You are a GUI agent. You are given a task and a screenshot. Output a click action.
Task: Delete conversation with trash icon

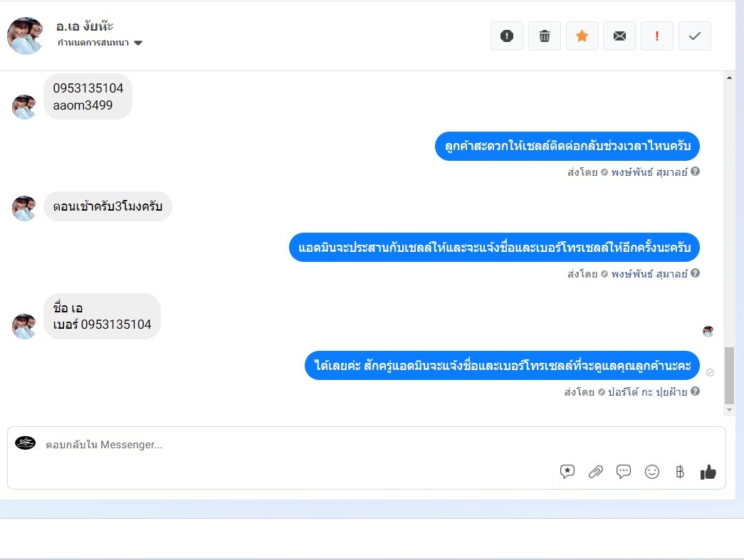click(x=544, y=36)
